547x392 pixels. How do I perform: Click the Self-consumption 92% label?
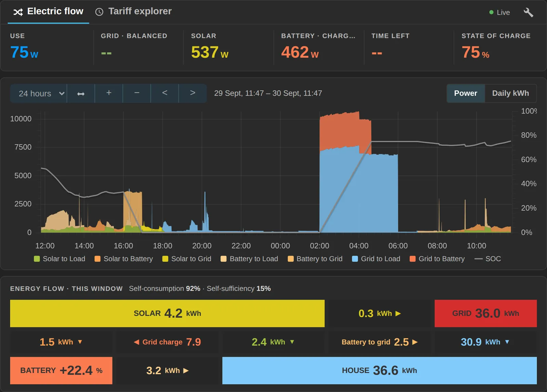click(x=164, y=289)
